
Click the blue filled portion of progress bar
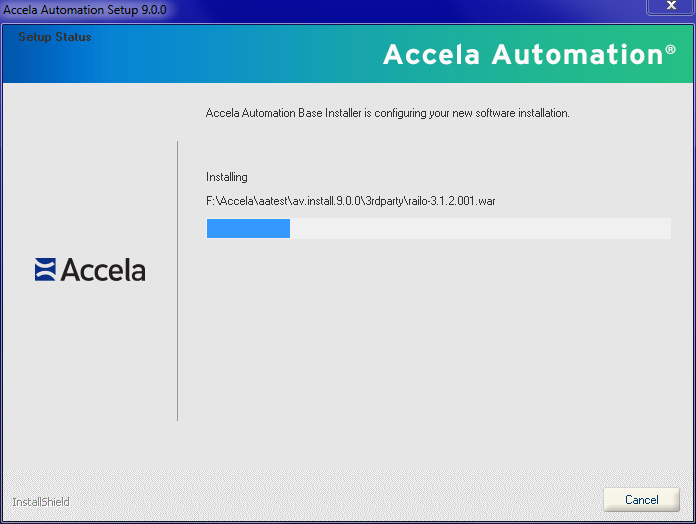[247, 229]
